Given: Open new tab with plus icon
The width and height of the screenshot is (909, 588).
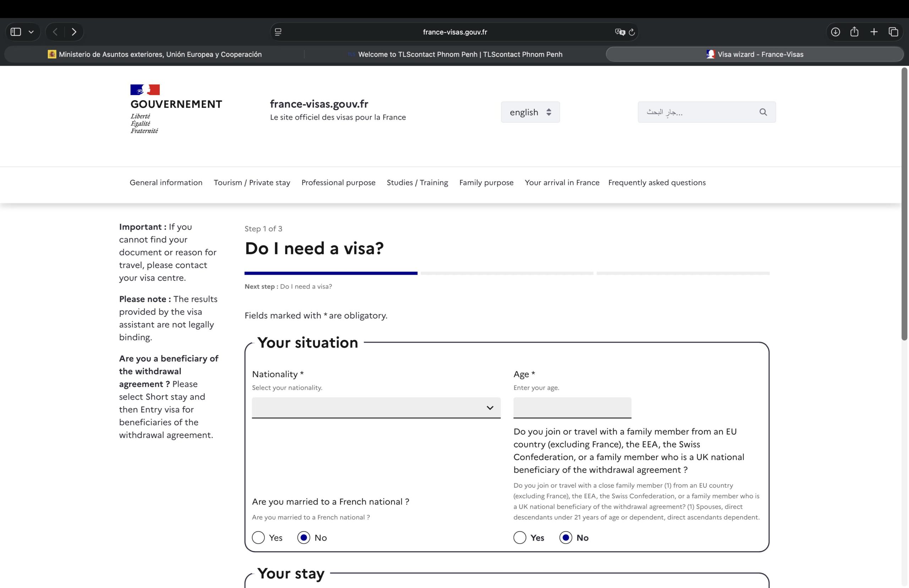Looking at the screenshot, I should [x=874, y=32].
